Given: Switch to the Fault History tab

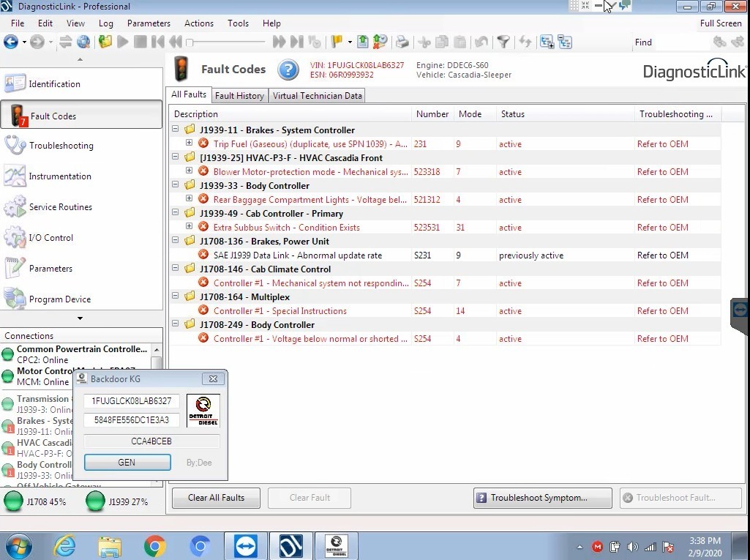Looking at the screenshot, I should point(239,96).
